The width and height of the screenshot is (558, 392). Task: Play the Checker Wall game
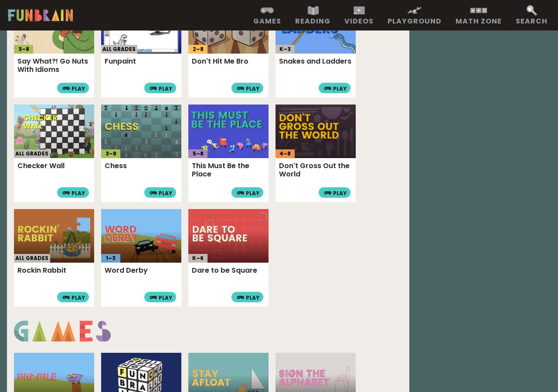[x=73, y=193]
